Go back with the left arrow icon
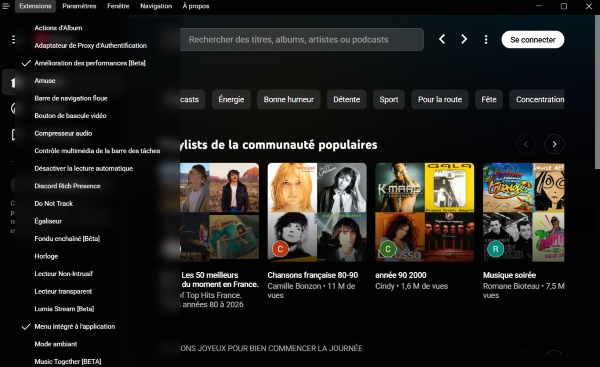 tap(442, 39)
